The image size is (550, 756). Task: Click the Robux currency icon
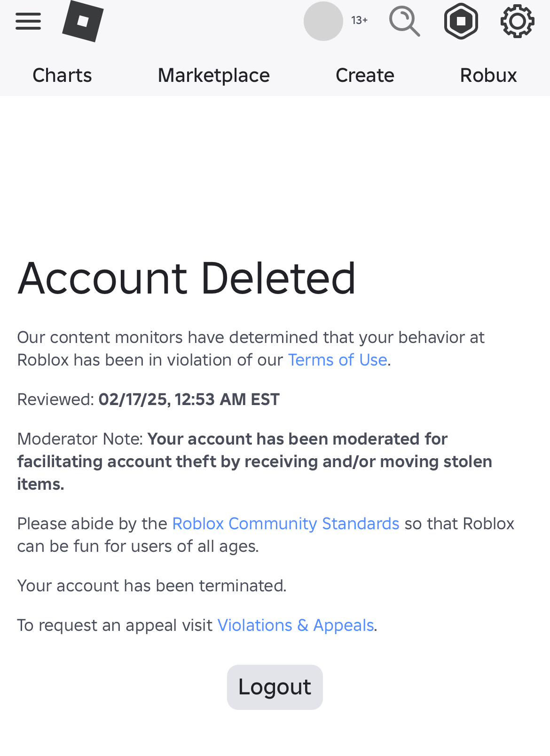(461, 21)
